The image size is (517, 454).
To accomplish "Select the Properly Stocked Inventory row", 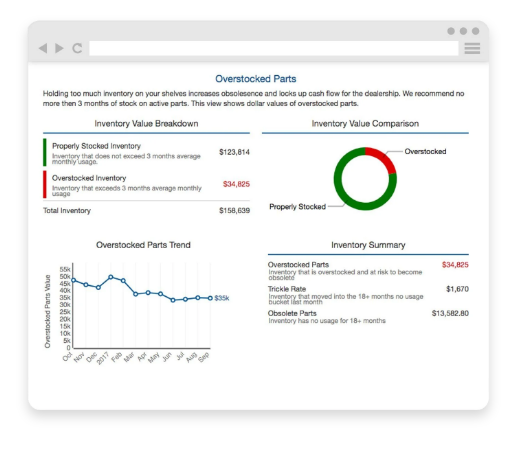I will pos(146,153).
